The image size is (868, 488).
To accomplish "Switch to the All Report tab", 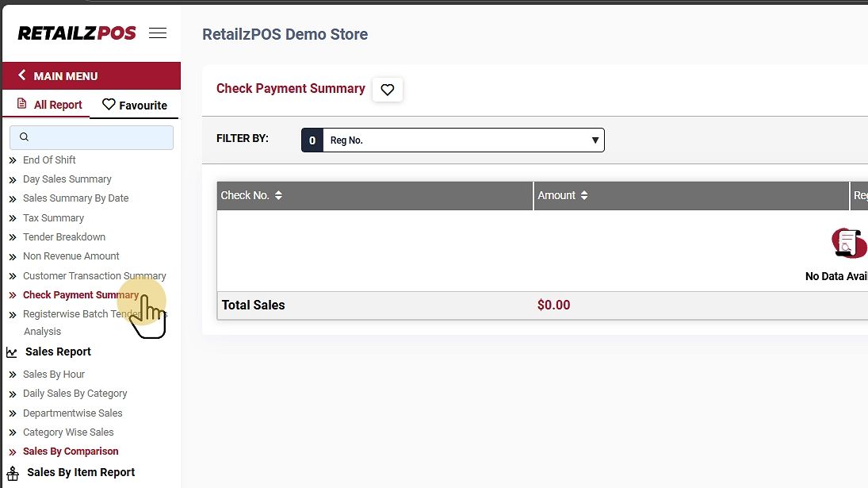I will (50, 105).
